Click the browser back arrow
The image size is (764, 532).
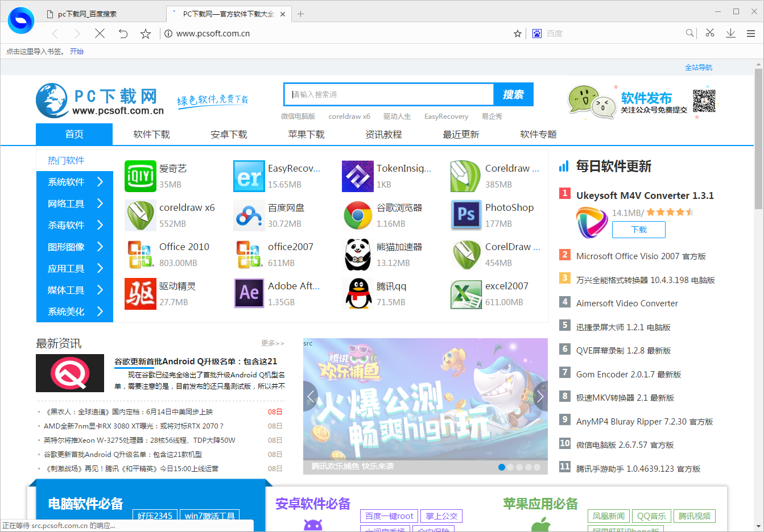[55, 34]
